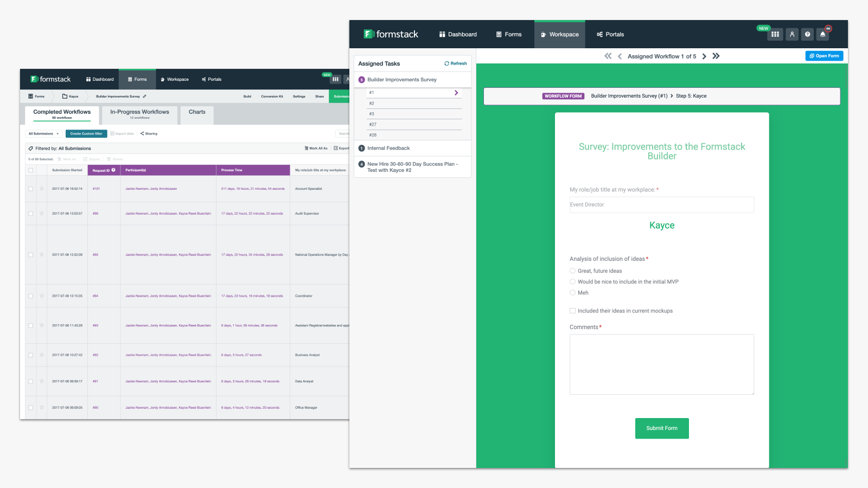Refresh the Assigned Tasks list
The width and height of the screenshot is (868, 488).
456,63
